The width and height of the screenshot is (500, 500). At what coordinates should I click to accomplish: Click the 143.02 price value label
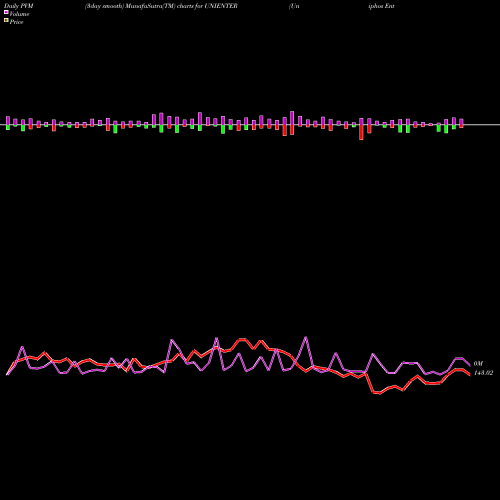[483, 373]
